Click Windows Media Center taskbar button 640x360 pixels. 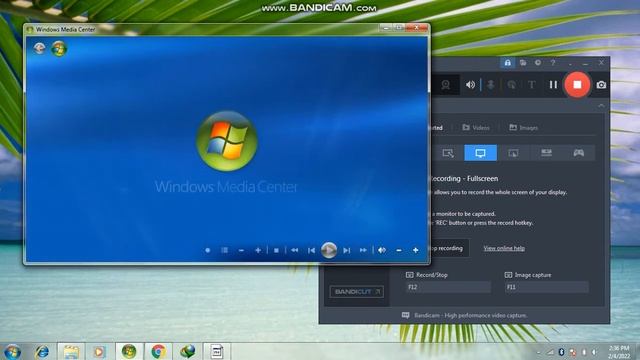click(x=129, y=352)
